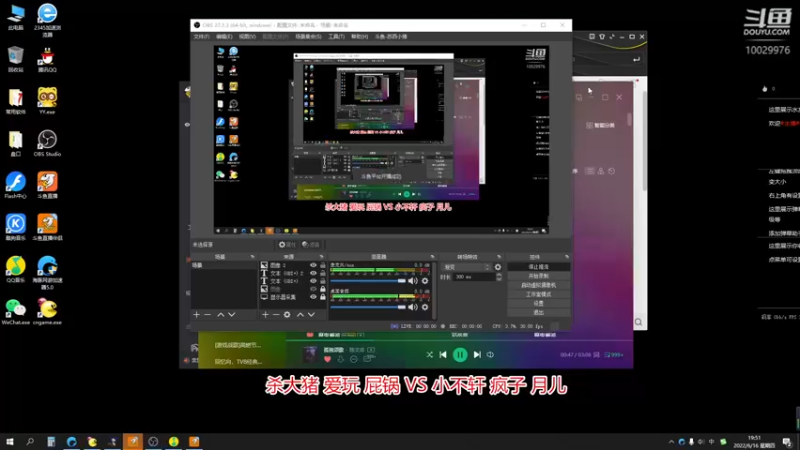The width and height of the screenshot is (800, 450).
Task: Toggle lock on the text (GDI+) 2 source
Action: [322, 273]
